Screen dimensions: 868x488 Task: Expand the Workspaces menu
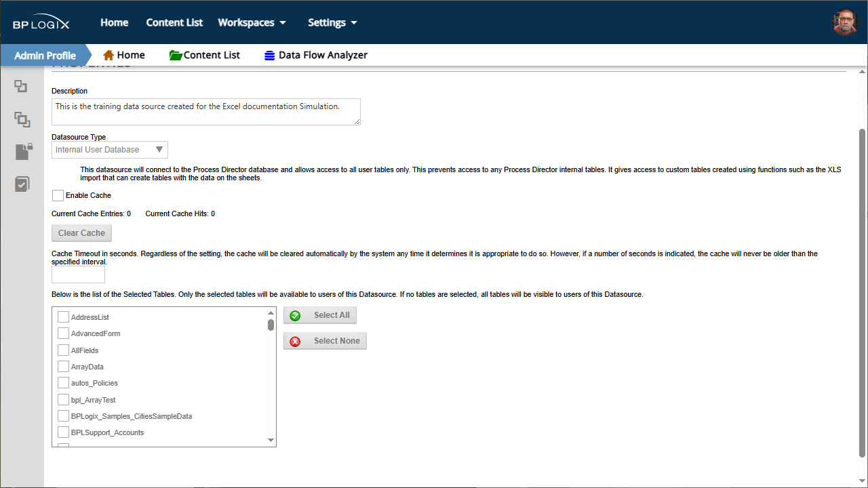pyautogui.click(x=252, y=22)
